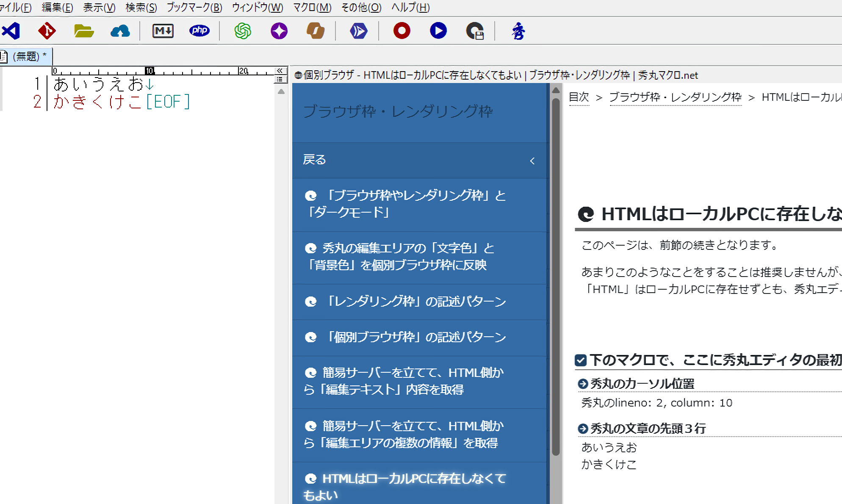
Task: Open 「レンダリング枠」の記述パターン sidebar link
Action: (x=416, y=302)
